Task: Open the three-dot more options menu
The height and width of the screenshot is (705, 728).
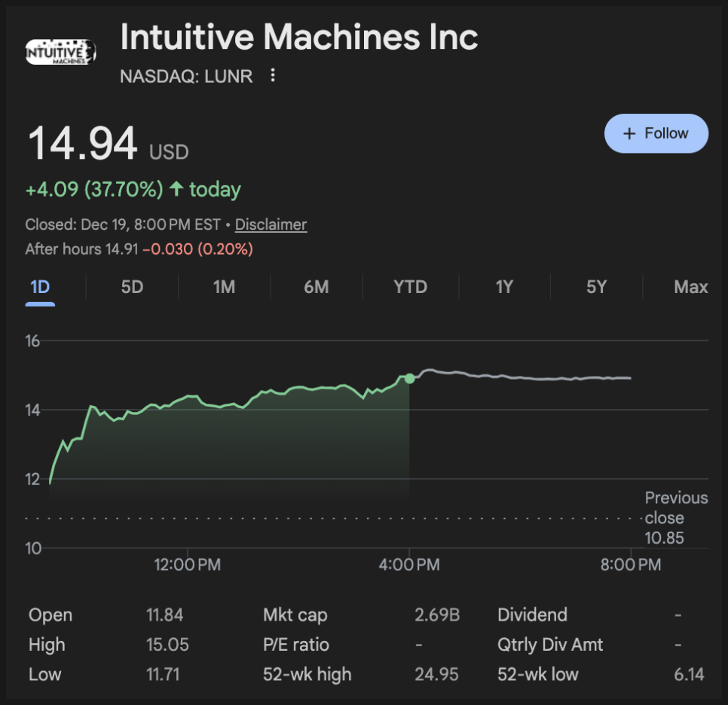Action: (x=273, y=75)
